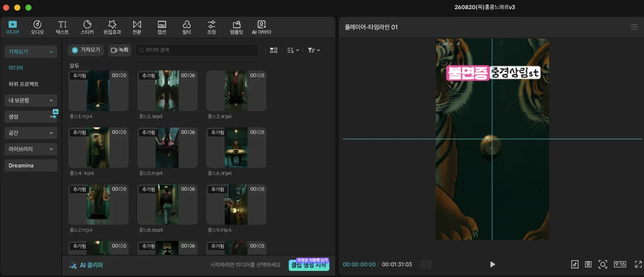Select the 홍느3.mp4 clip thumbnail
This screenshot has width=644, height=277.
(236, 91)
